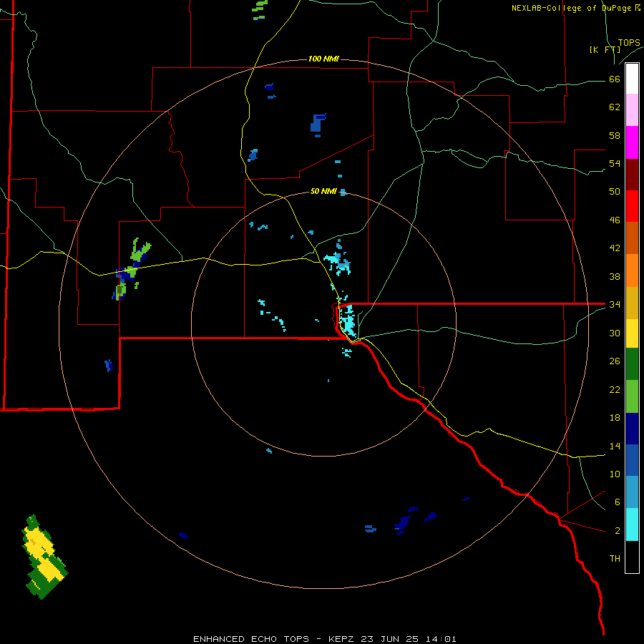644x644 pixels.
Task: Select the bright red legend swatch
Action: 632,206
